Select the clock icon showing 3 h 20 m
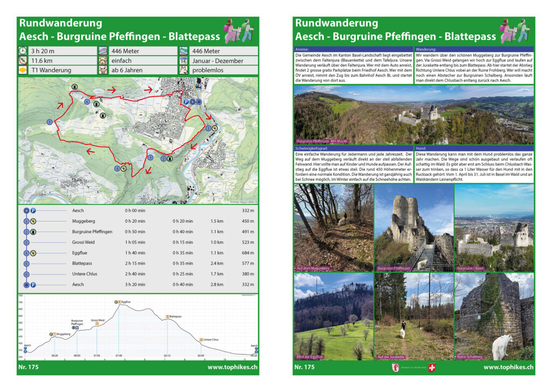This screenshot has width=552, height=392. 22,51
